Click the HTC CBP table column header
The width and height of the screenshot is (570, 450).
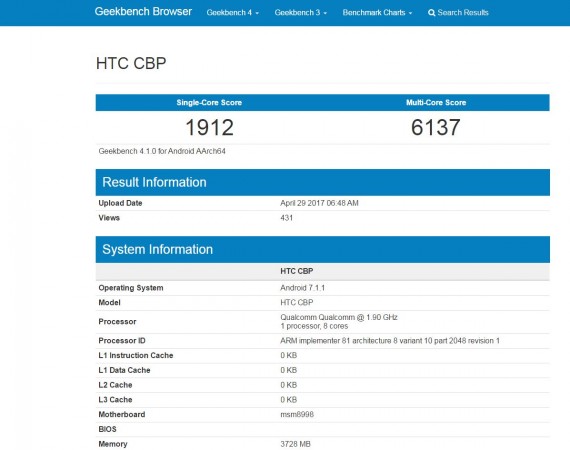pos(297,271)
